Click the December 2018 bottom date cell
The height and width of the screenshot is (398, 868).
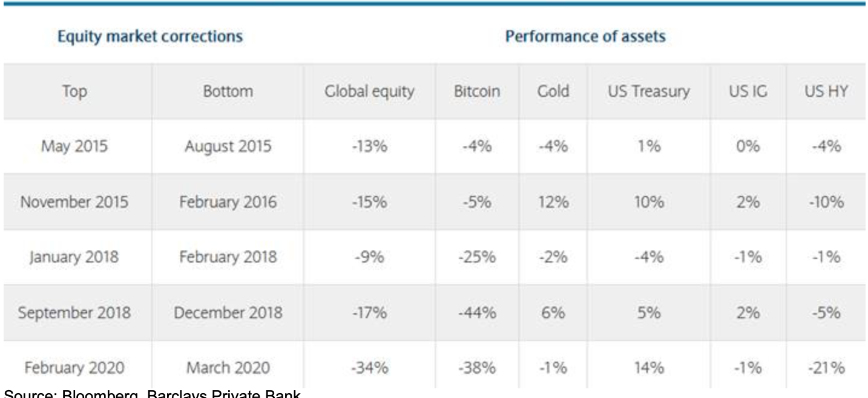coord(228,313)
